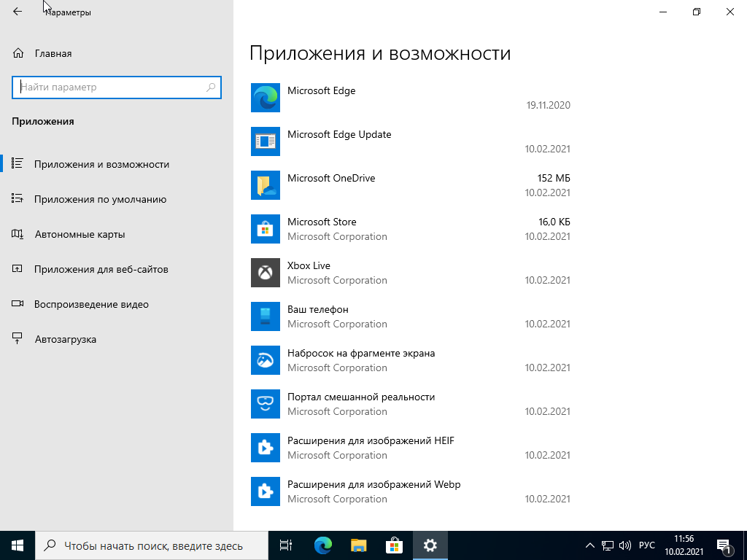Click the Settings gear taskbar button
The width and height of the screenshot is (747, 560).
point(430,545)
